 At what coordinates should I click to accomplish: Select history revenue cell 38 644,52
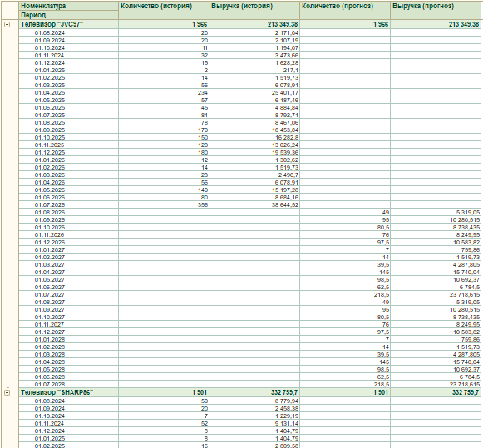pyautogui.click(x=254, y=205)
